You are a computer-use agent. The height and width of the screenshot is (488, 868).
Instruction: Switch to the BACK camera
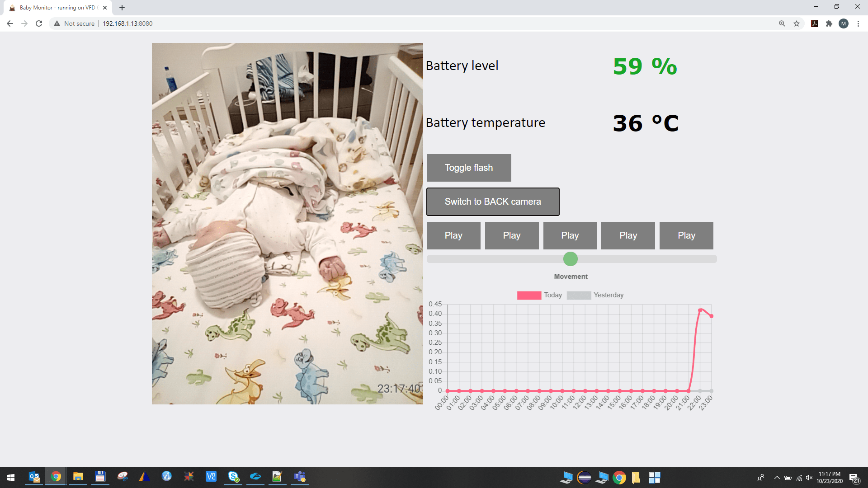492,202
